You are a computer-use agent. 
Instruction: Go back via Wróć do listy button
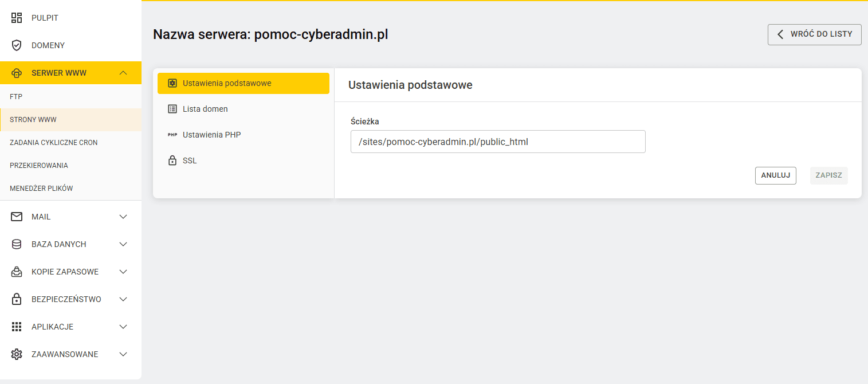click(x=815, y=34)
